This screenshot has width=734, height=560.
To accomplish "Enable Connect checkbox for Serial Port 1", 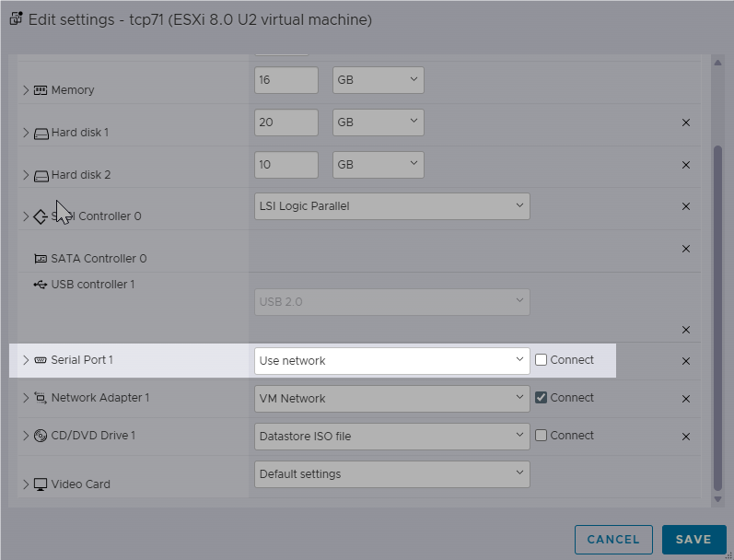I will click(x=541, y=359).
